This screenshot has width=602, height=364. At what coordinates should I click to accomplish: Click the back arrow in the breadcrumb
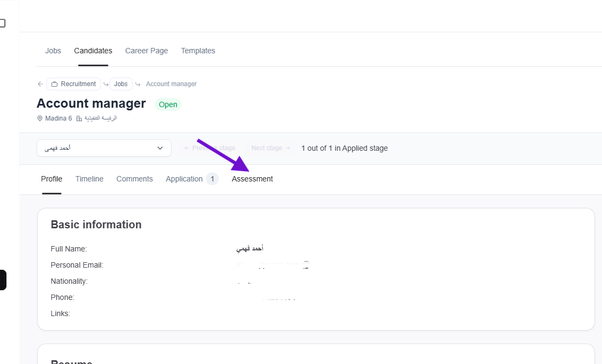40,84
